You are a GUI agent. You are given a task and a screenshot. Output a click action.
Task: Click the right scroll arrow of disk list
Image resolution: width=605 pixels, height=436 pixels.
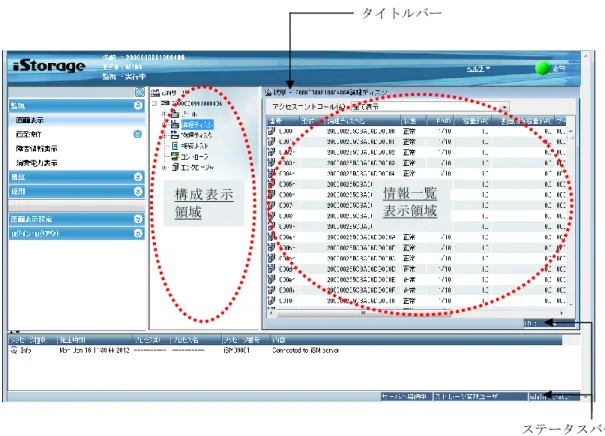(562, 313)
